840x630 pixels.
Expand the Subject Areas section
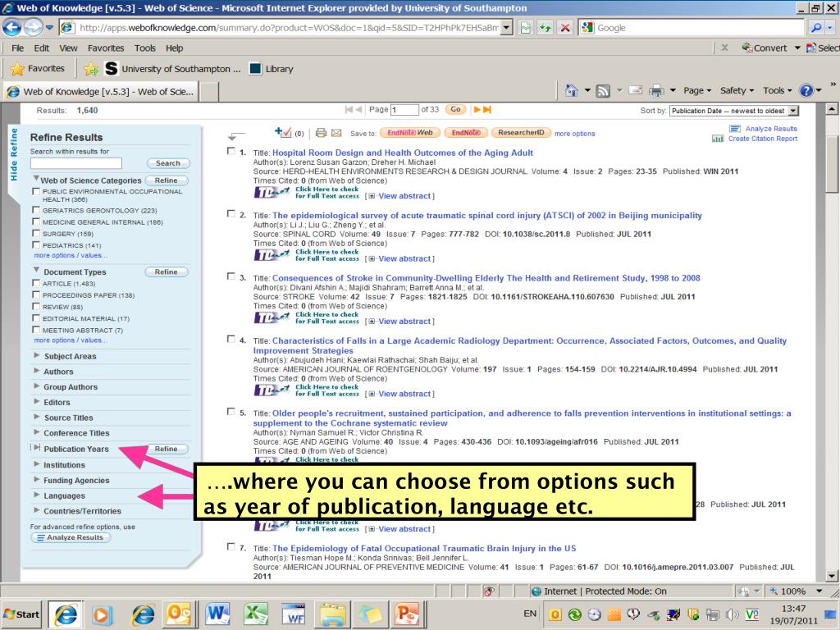tap(36, 355)
